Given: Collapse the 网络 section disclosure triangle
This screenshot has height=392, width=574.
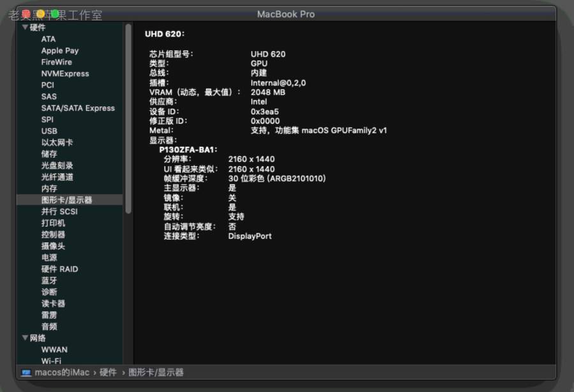Looking at the screenshot, I should coord(25,338).
